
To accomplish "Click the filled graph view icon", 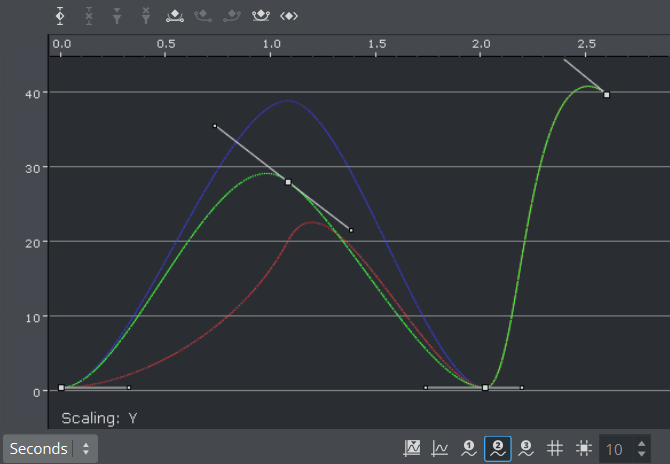I will coord(412,449).
